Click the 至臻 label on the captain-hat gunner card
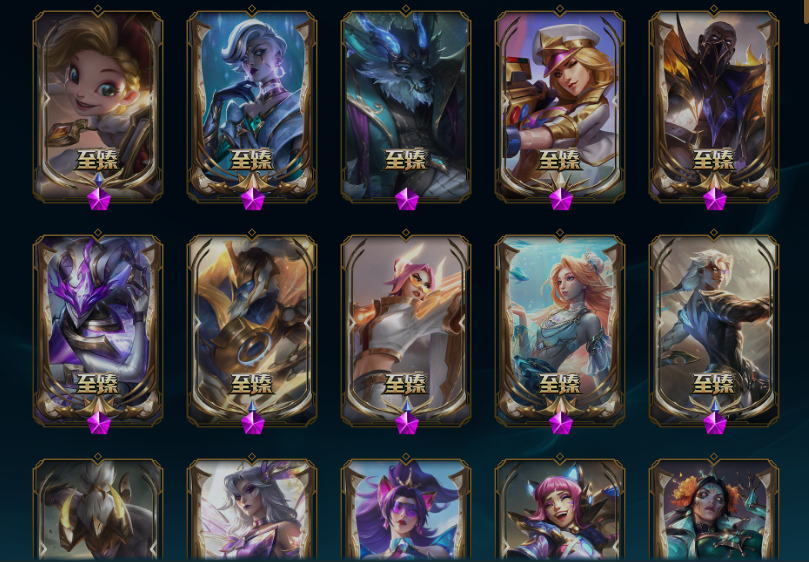Viewport: 809px width, 562px height. tap(560, 159)
